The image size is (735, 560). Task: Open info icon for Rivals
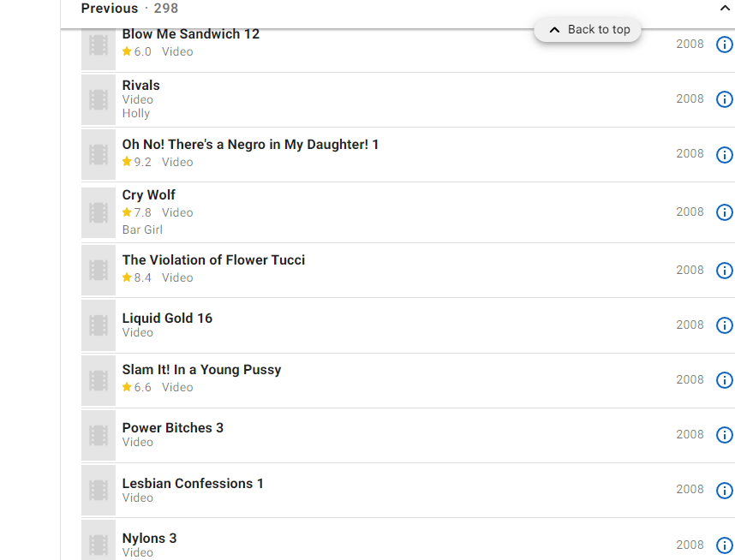[x=724, y=99]
